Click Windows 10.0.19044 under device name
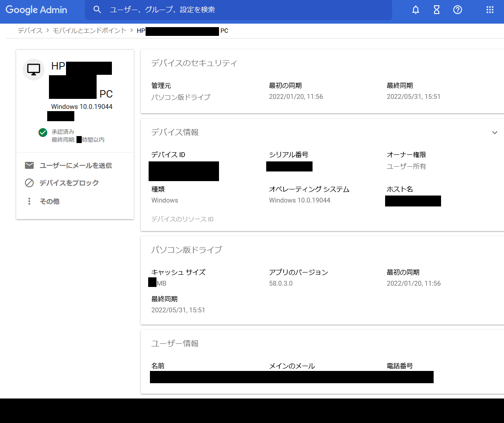 click(x=82, y=106)
